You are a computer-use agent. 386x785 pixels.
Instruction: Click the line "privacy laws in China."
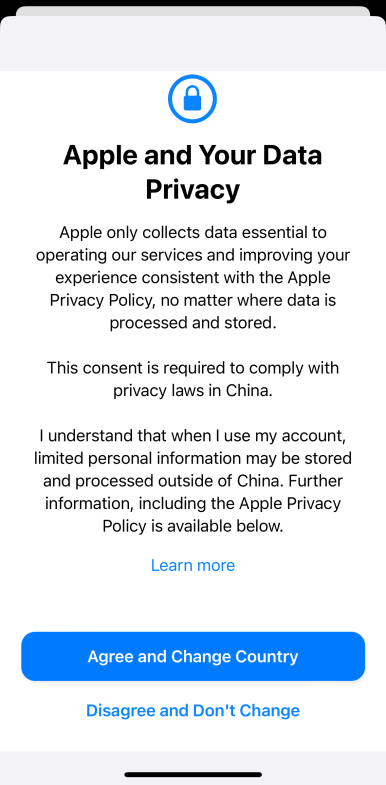point(193,390)
